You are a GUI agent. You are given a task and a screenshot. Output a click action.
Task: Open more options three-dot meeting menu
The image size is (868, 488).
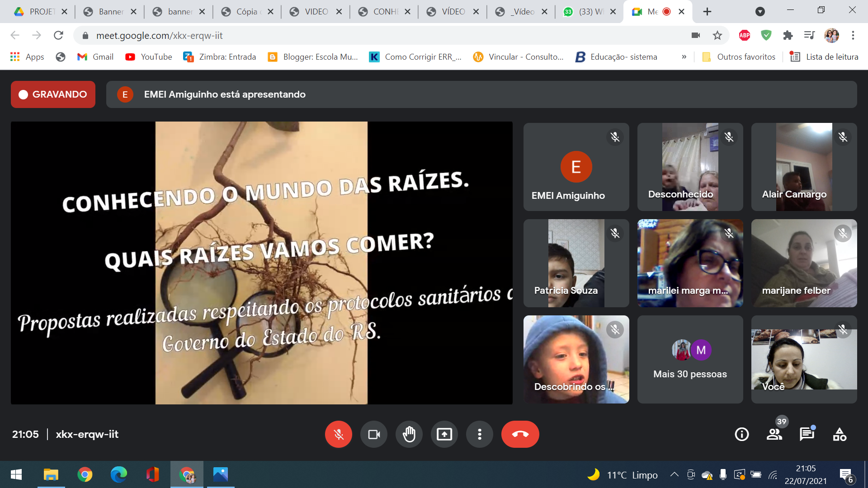[x=479, y=434]
